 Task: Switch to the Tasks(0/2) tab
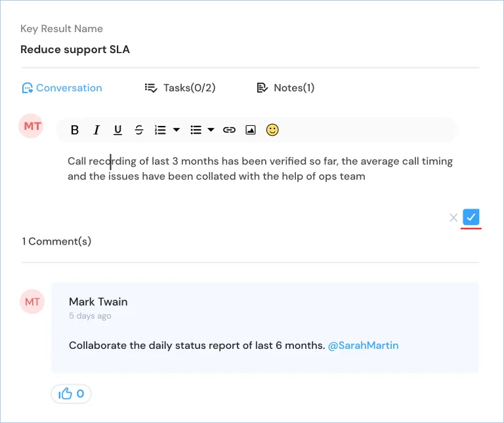point(180,88)
